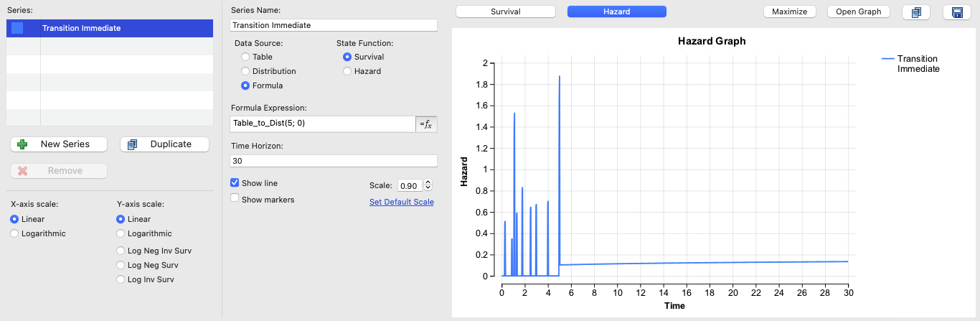
Task: Add a New Series
Action: tap(59, 144)
